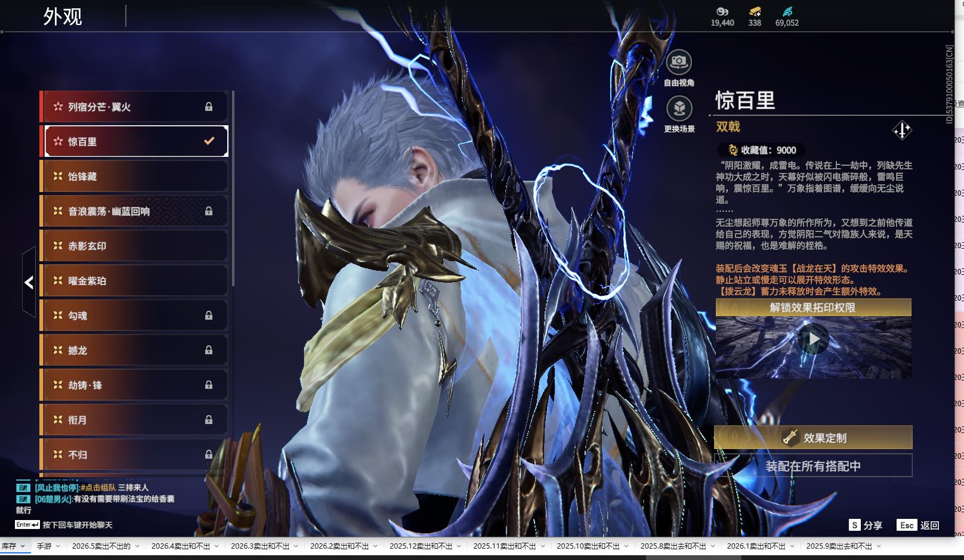Click the cross emblem icon on 赤影玄印 row
The width and height of the screenshot is (964, 560).
[58, 246]
